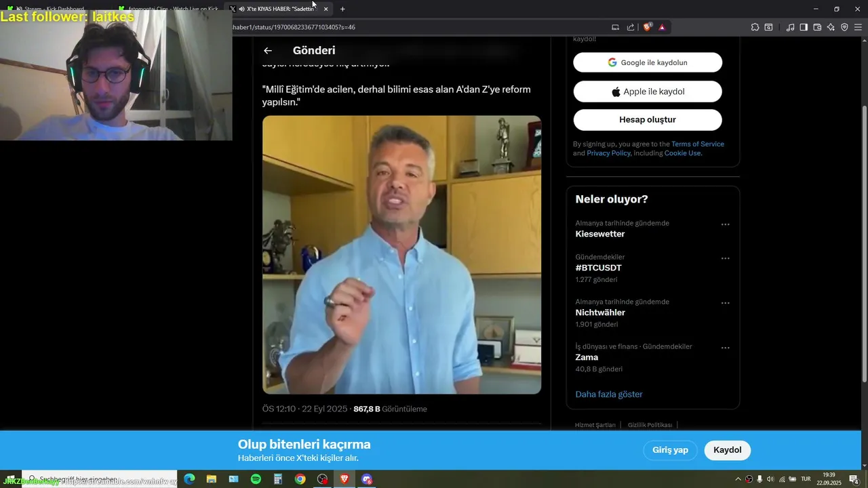
Task: Open more options for #BTCUSDT trend
Action: coord(725,258)
